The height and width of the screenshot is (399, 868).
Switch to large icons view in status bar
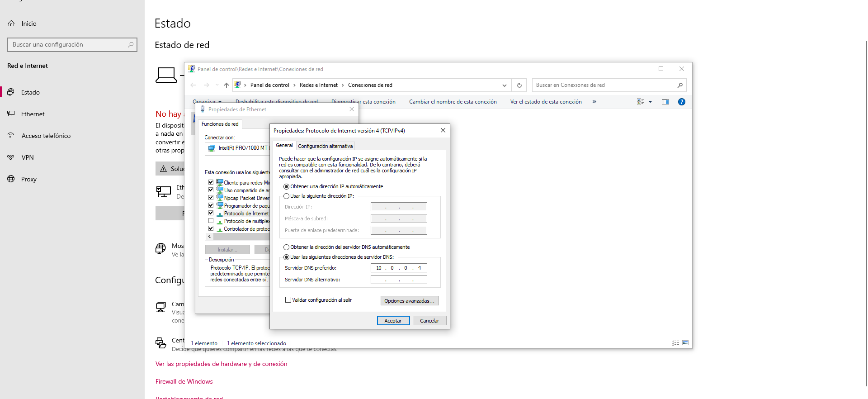[x=685, y=343]
